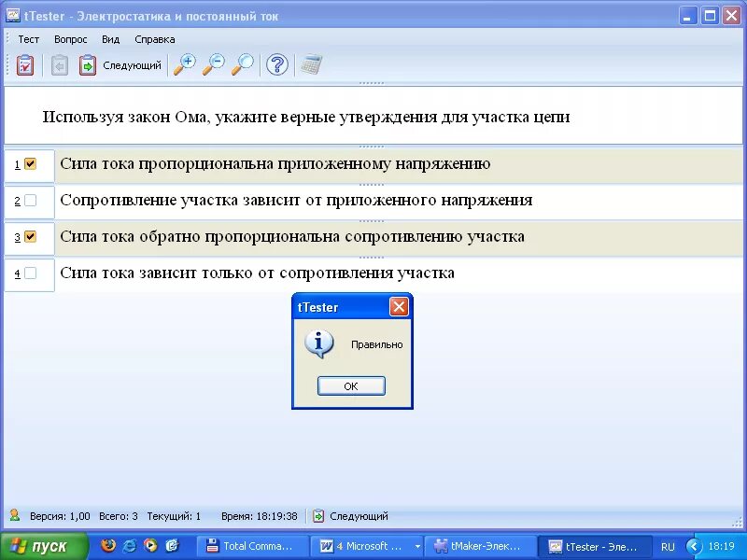Confirm the Правильно dialog with OK
Image resolution: width=747 pixels, height=560 pixels.
pos(351,386)
